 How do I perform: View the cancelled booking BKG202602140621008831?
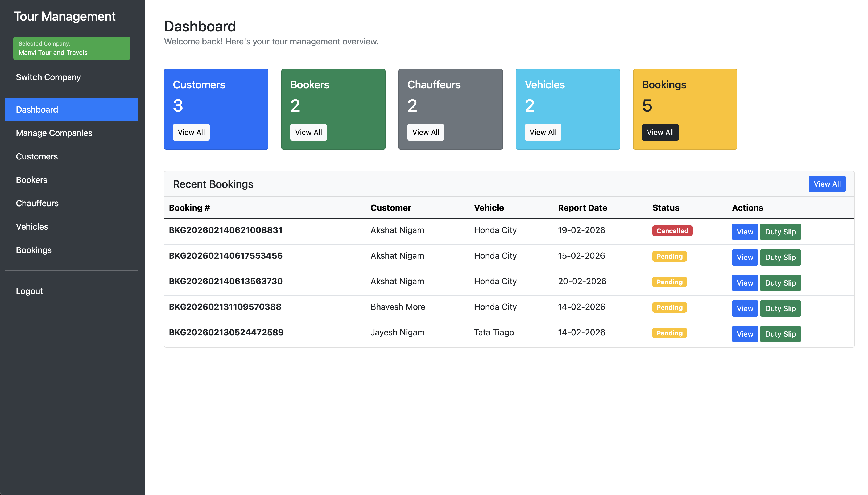click(744, 232)
